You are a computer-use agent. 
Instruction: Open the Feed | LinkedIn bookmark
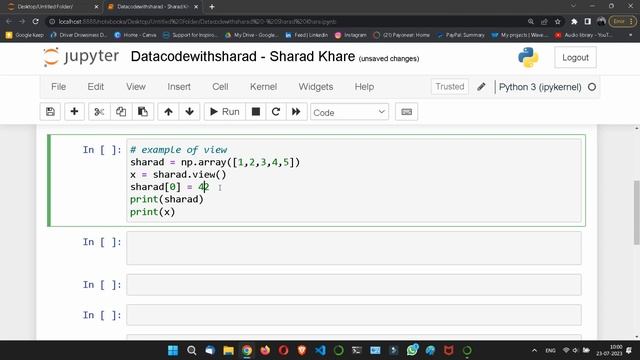[x=307, y=35]
